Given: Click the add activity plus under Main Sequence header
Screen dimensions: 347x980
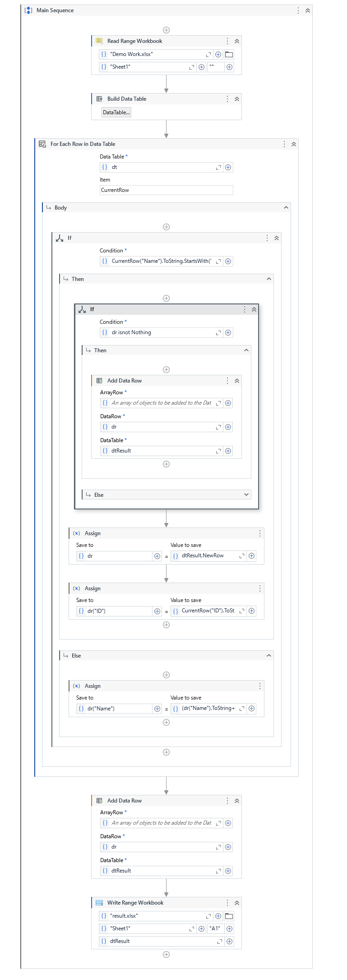Looking at the screenshot, I should pos(166,30).
